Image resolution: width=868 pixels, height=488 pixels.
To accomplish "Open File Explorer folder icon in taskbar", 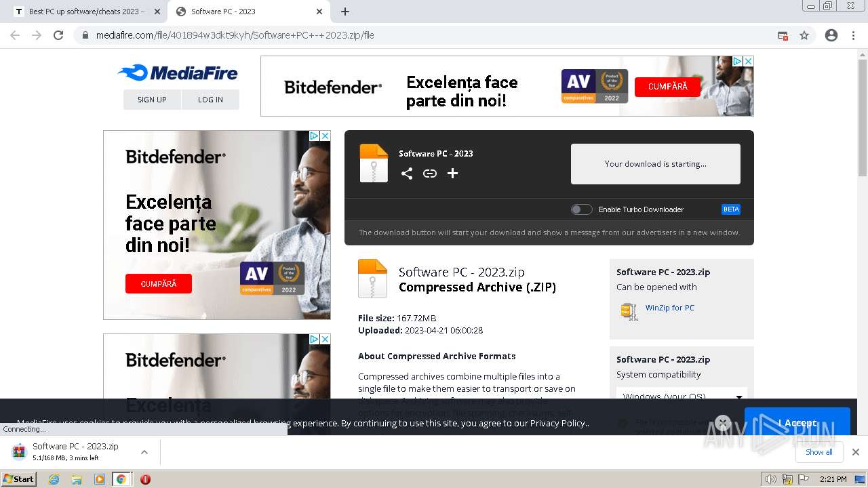I will tap(77, 479).
